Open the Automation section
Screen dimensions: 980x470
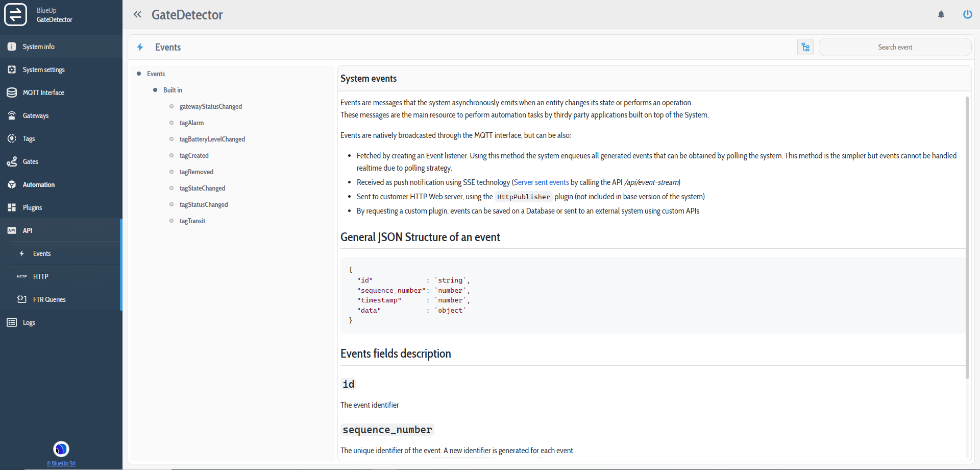pos(38,184)
